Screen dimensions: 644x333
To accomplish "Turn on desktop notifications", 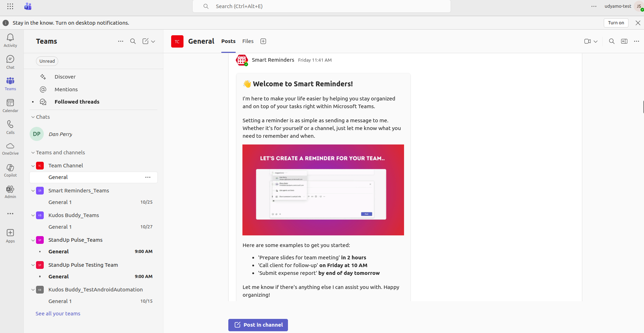I will pos(616,23).
